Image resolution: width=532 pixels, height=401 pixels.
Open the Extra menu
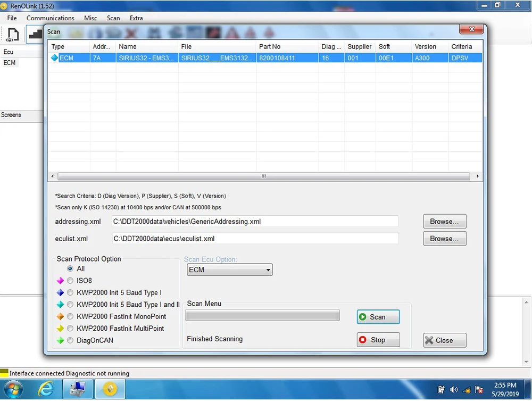136,18
